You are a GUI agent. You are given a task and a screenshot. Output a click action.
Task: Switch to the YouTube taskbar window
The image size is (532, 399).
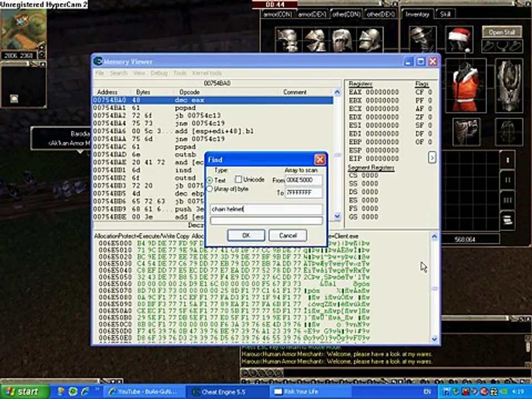point(144,392)
